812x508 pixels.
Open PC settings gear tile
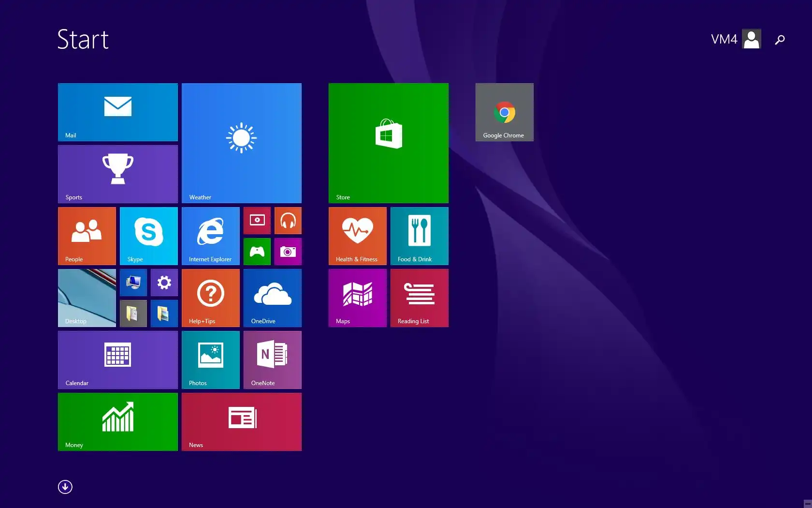point(164,283)
